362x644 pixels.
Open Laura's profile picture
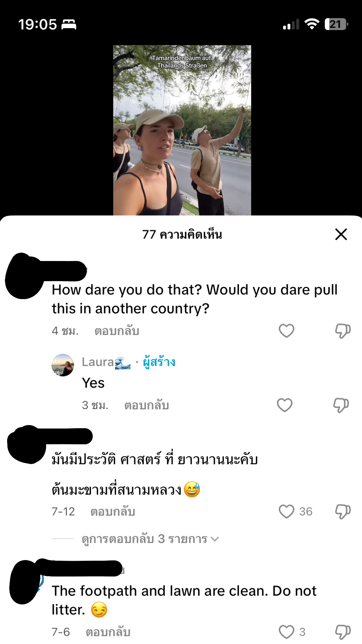tap(63, 365)
